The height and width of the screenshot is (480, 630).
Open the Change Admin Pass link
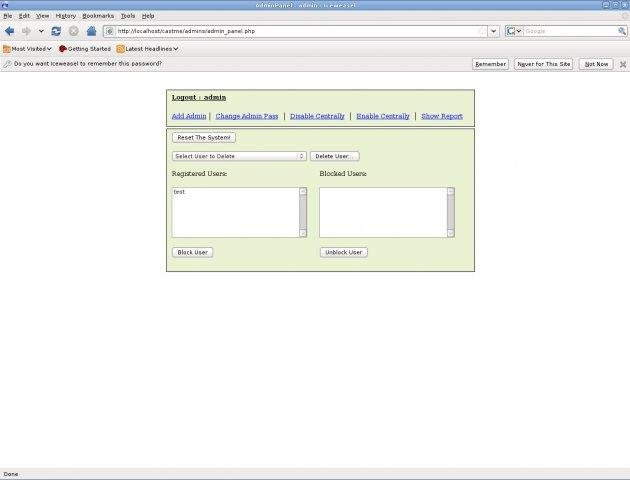[x=247, y=116]
